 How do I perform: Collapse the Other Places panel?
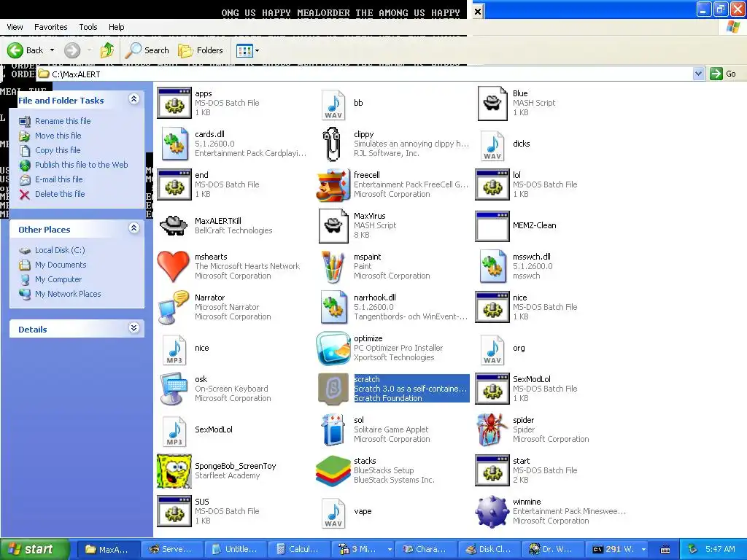click(x=134, y=228)
